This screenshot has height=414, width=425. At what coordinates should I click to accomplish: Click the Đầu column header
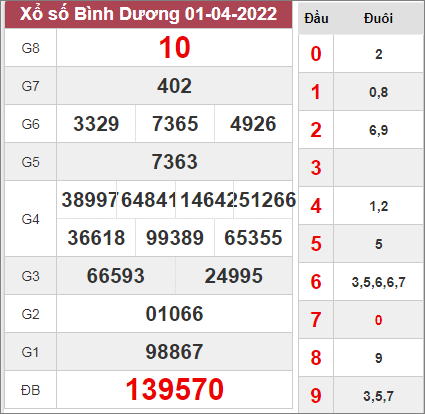pos(316,18)
